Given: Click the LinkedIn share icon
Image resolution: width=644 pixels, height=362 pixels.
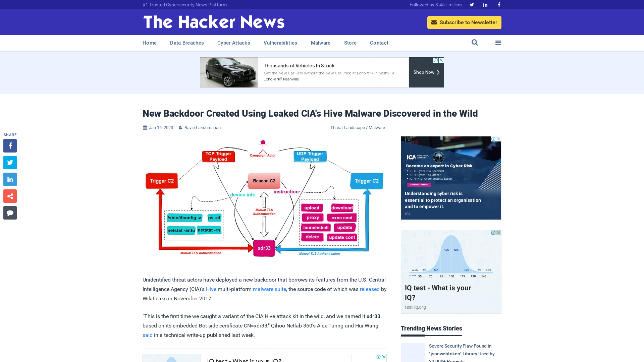Looking at the screenshot, I should (x=10, y=179).
